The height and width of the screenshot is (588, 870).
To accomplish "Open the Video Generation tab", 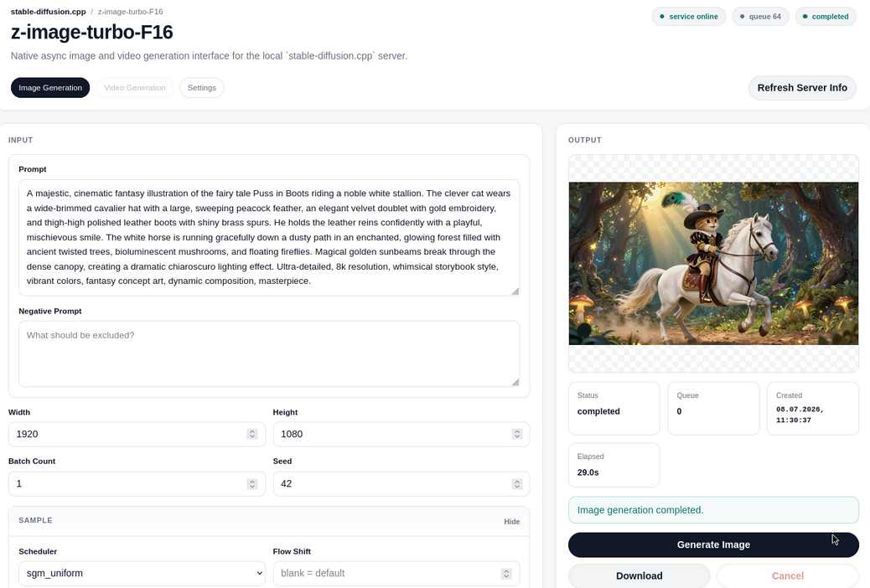I will coord(135,88).
